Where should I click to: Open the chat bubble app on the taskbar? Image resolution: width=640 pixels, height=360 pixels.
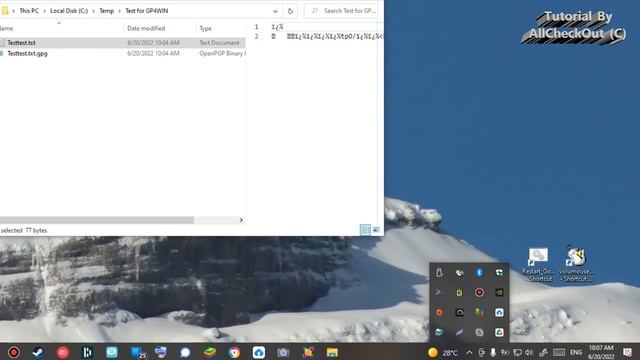(185, 352)
